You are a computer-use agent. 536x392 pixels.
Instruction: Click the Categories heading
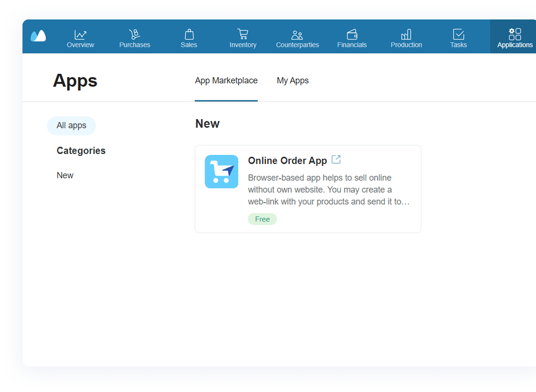tap(81, 150)
